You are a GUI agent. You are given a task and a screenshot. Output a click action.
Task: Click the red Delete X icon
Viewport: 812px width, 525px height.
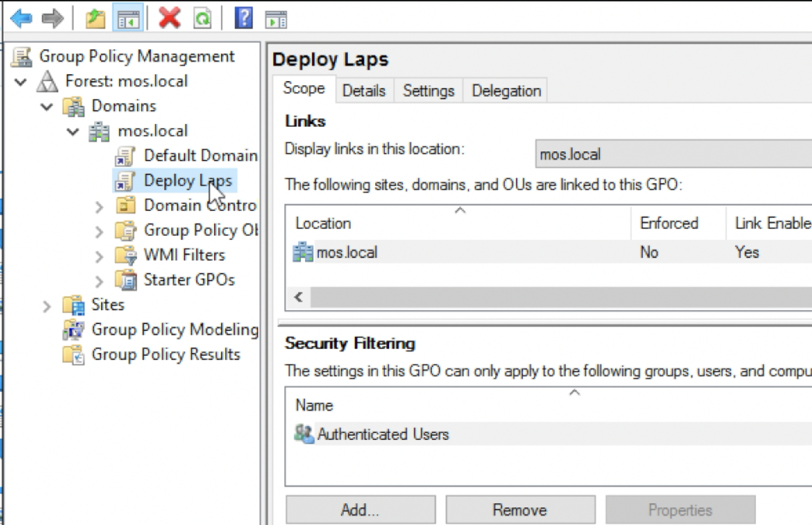169,18
